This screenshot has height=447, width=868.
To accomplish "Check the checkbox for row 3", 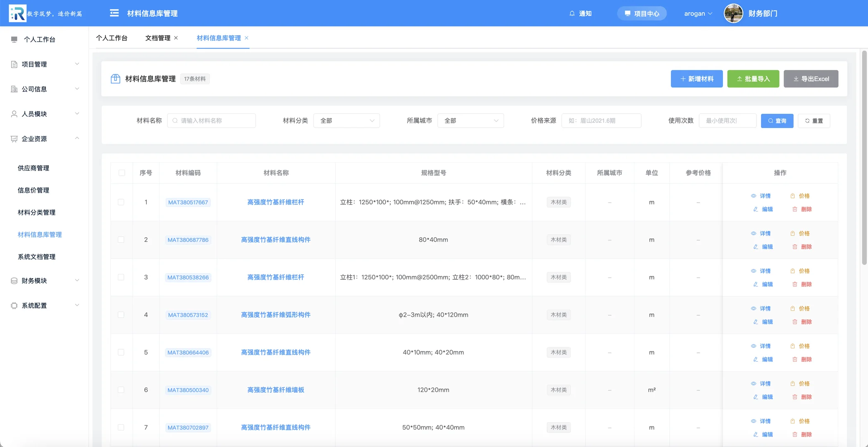I will [121, 277].
